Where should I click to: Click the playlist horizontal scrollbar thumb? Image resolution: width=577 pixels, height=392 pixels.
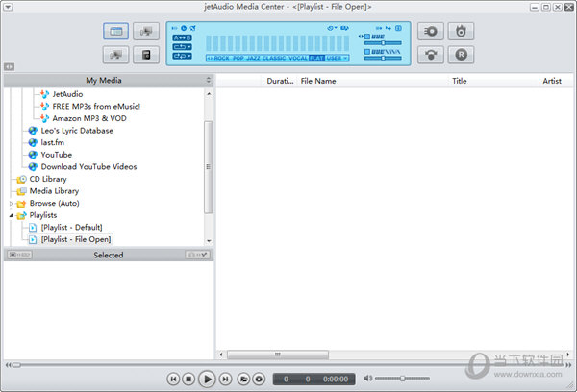278,355
